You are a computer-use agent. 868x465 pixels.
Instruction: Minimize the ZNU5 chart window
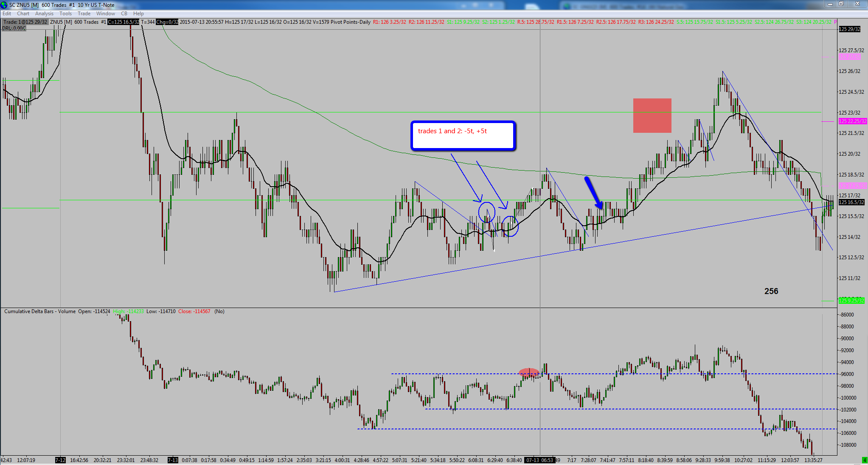click(x=830, y=4)
